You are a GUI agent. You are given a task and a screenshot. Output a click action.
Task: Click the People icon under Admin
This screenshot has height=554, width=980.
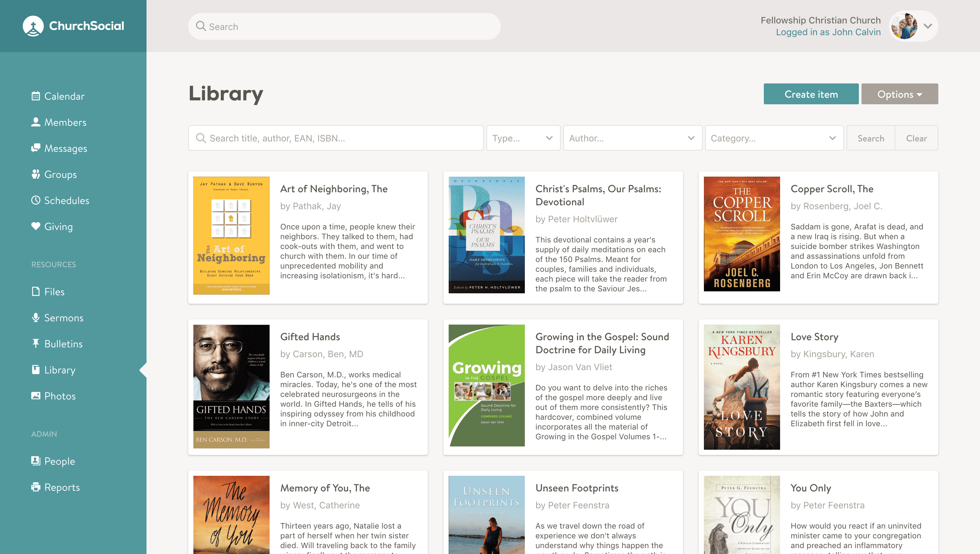36,460
